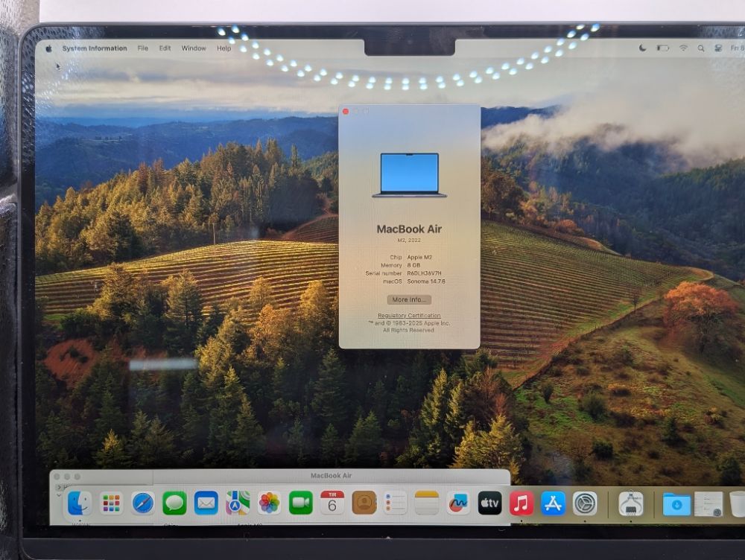Click the 'MacBook Air' heading text
Screen dimensions: 745x560
coord(409,229)
